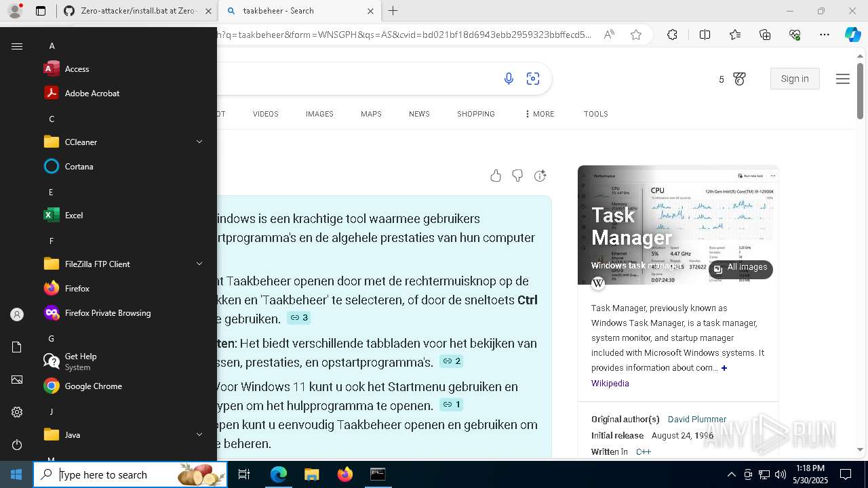Toggle Read aloud in address bar
Viewport: 868px width, 488px height.
[609, 35]
